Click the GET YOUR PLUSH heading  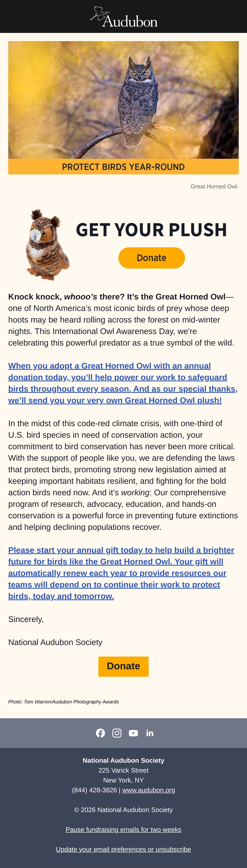point(152,230)
